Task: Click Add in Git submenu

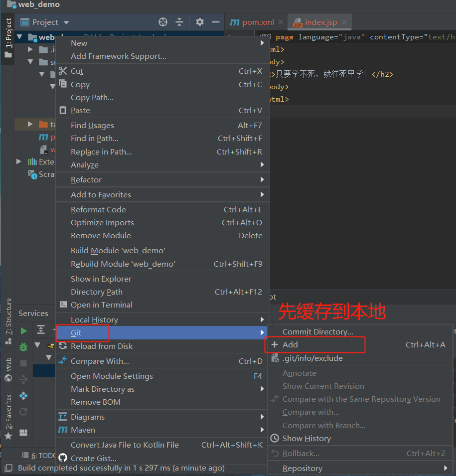Action: point(360,345)
